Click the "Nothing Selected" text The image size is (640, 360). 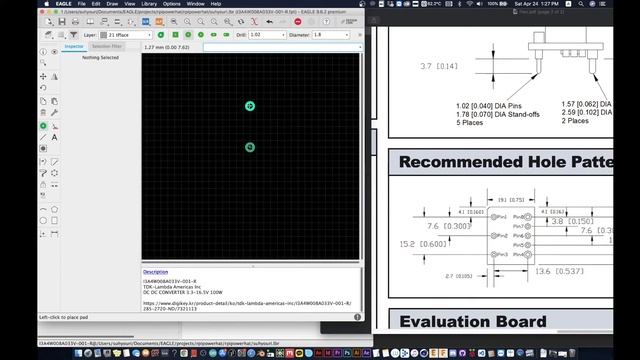click(100, 58)
